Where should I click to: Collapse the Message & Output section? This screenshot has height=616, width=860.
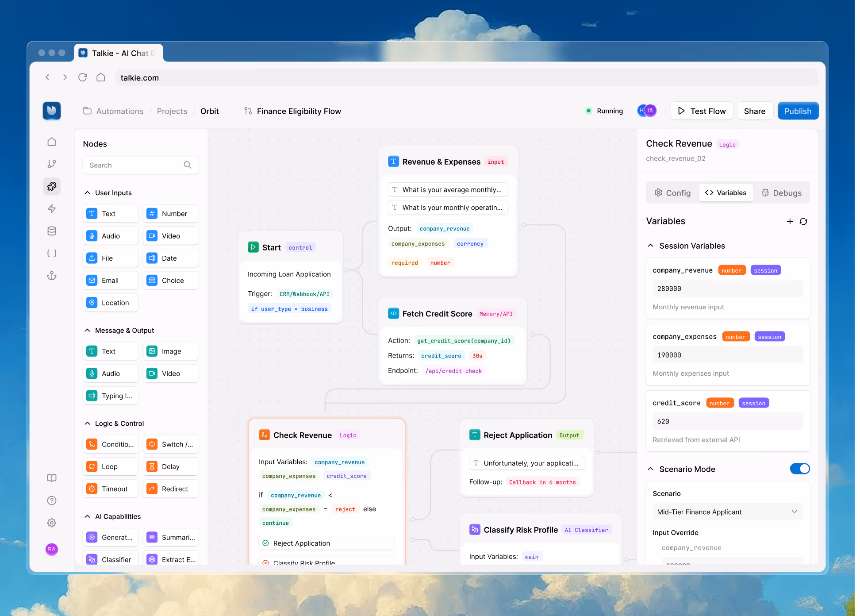(x=87, y=331)
